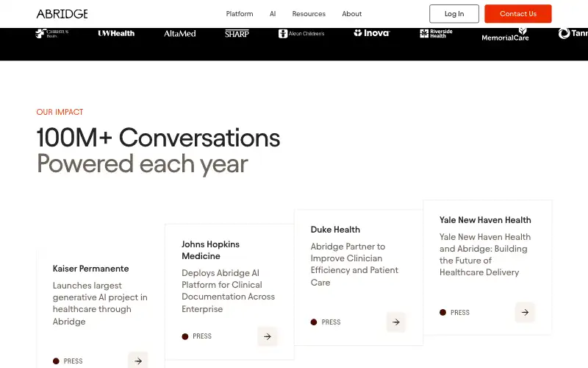Click the Contact Us button
The image size is (588, 368).
coord(518,14)
